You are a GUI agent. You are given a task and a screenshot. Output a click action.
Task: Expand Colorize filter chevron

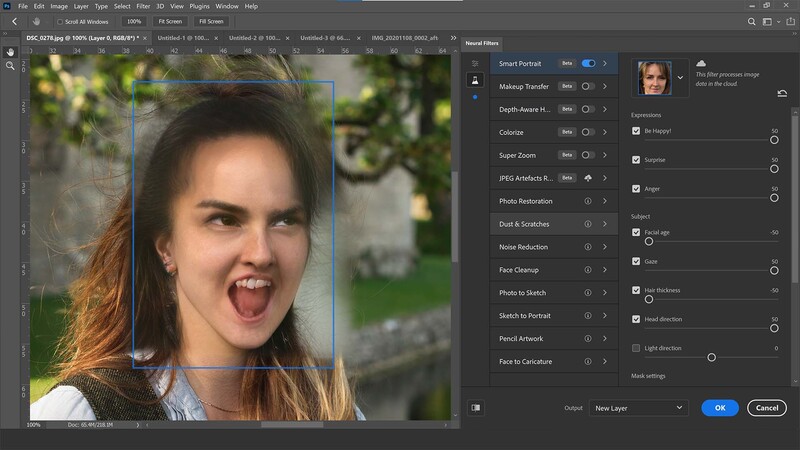tap(605, 132)
